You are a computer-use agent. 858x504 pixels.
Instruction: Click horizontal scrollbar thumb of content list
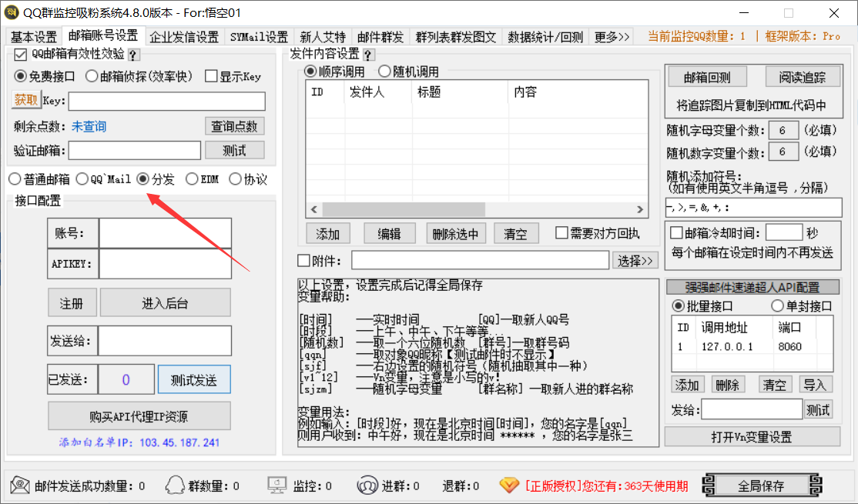(404, 209)
